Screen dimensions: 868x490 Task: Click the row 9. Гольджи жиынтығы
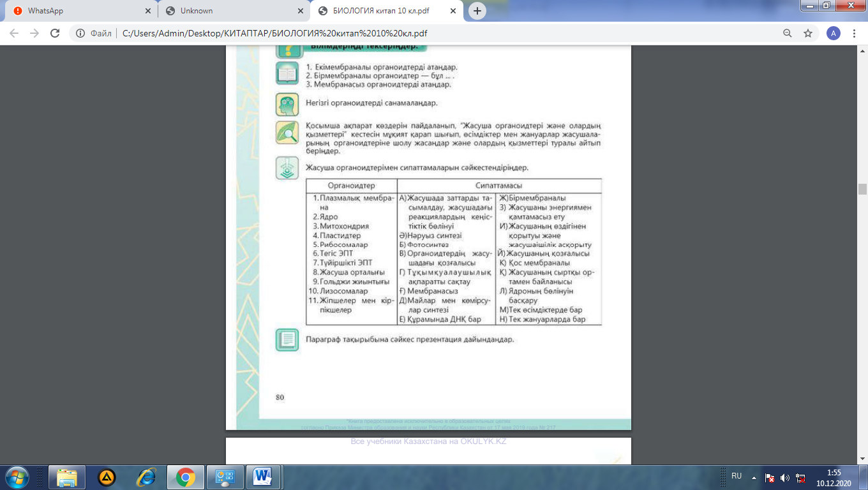pyautogui.click(x=350, y=281)
